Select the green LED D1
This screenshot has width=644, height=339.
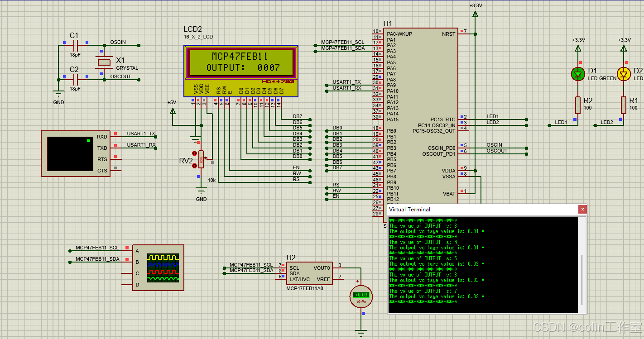pyautogui.click(x=578, y=74)
